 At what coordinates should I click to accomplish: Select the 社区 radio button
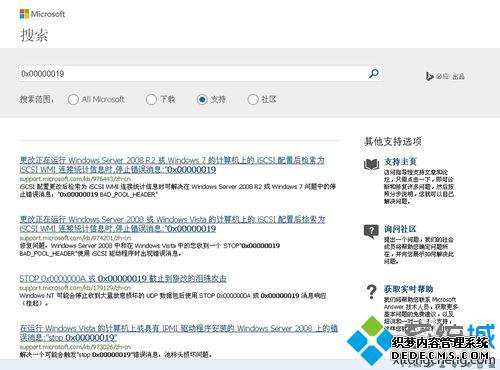coord(253,99)
